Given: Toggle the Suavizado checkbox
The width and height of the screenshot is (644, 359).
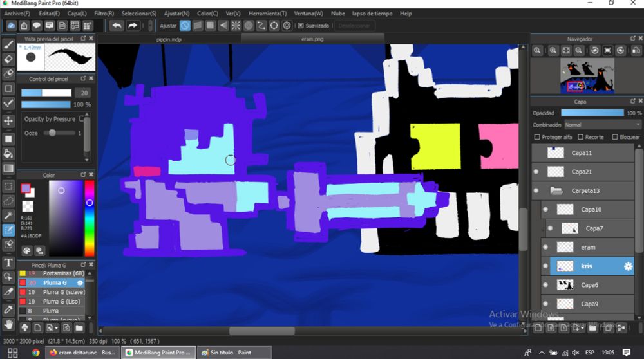Looking at the screenshot, I should (301, 26).
